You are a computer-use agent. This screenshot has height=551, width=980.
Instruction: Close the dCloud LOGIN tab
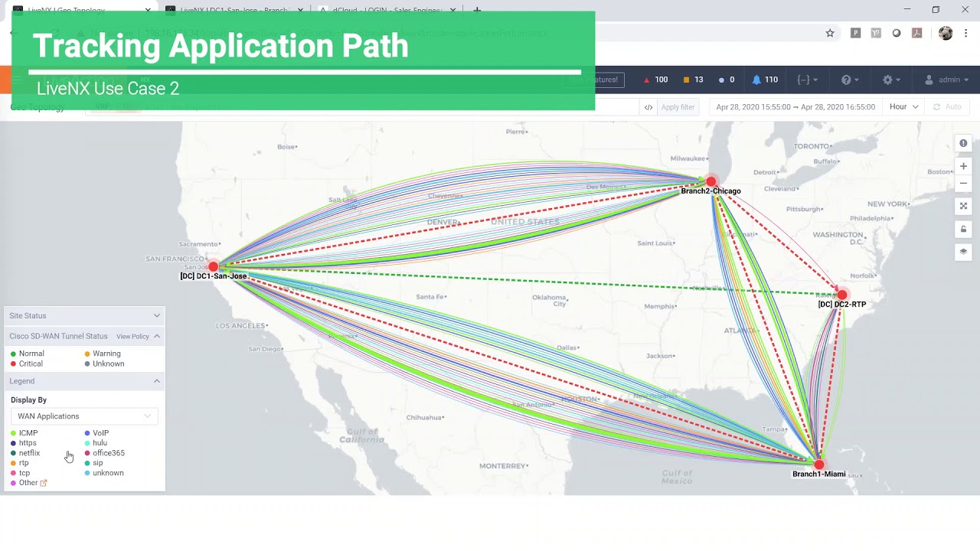click(x=454, y=10)
